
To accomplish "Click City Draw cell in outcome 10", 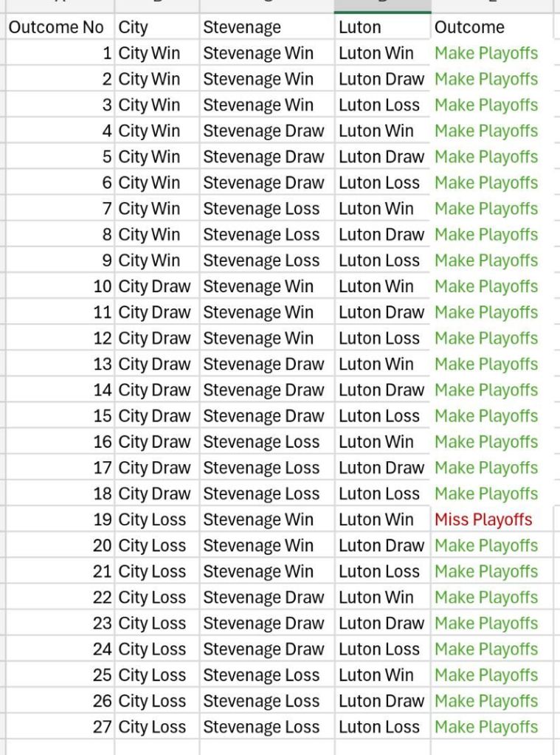I will (x=154, y=286).
